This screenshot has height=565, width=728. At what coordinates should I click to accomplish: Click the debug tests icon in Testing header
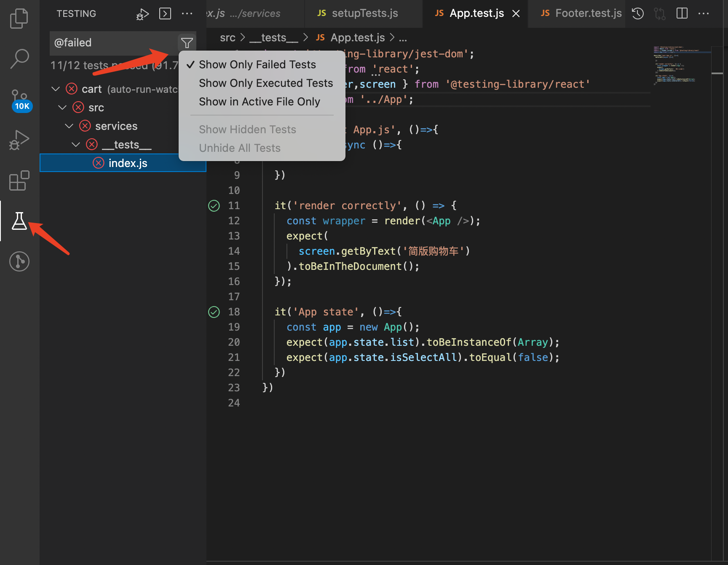tap(142, 14)
